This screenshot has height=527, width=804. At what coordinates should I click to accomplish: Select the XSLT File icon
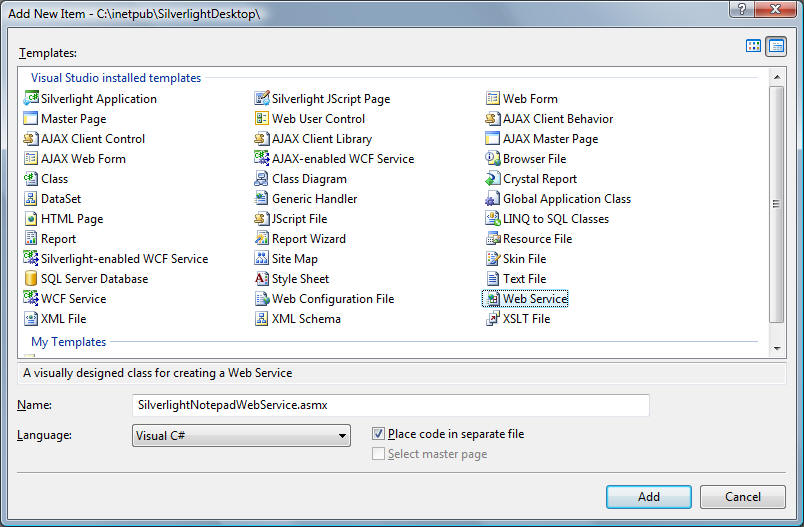tap(492, 318)
